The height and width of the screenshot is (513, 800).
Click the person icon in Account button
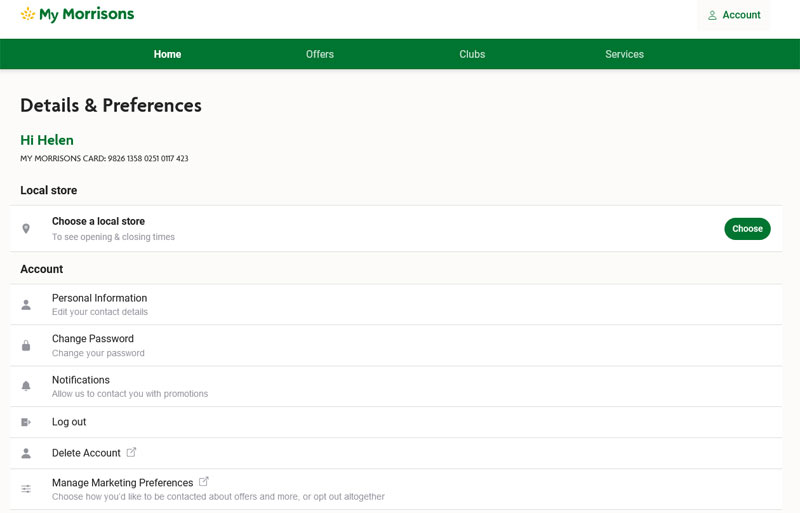point(712,15)
